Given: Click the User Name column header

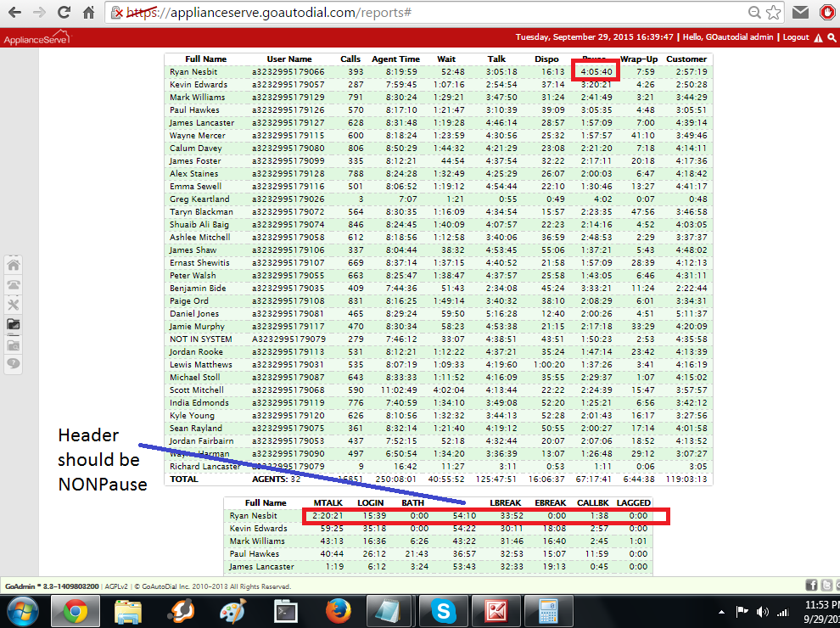Looking at the screenshot, I should tap(289, 59).
